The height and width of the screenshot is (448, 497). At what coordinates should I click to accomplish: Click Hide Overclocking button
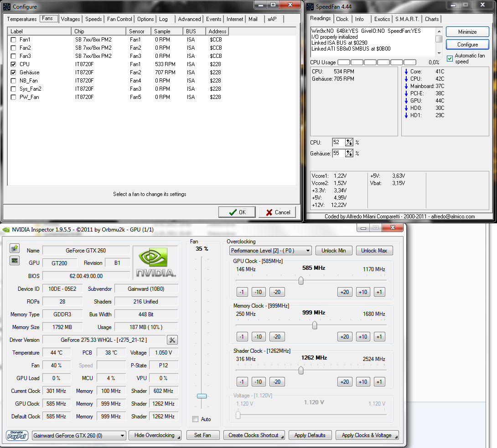[x=155, y=435]
